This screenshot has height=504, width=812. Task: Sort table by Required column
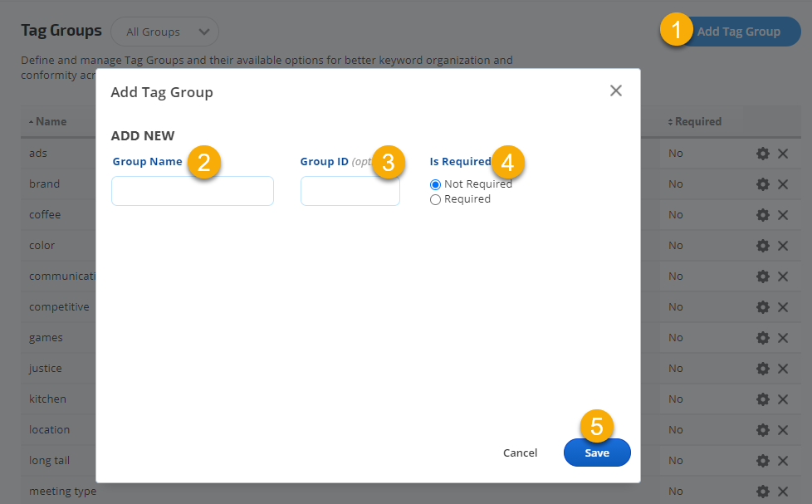click(x=695, y=121)
